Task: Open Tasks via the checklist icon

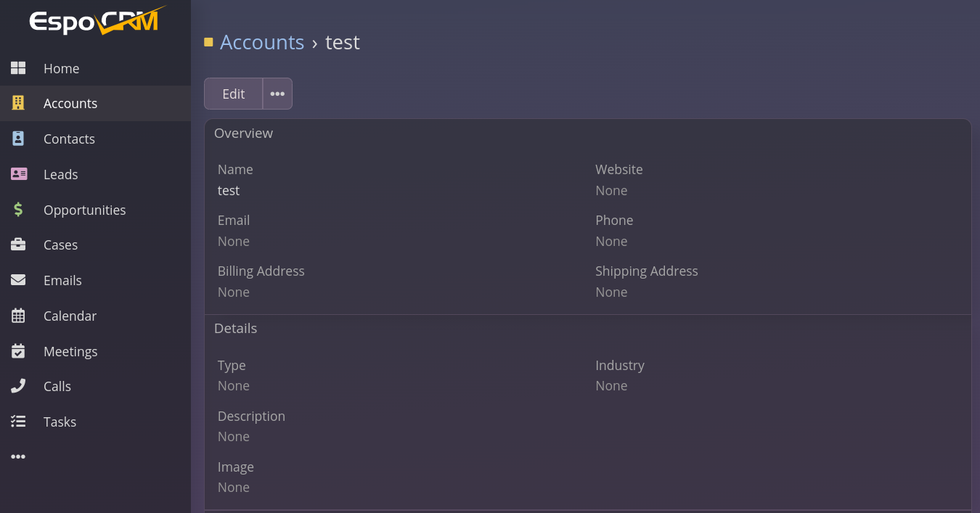Action: point(18,422)
